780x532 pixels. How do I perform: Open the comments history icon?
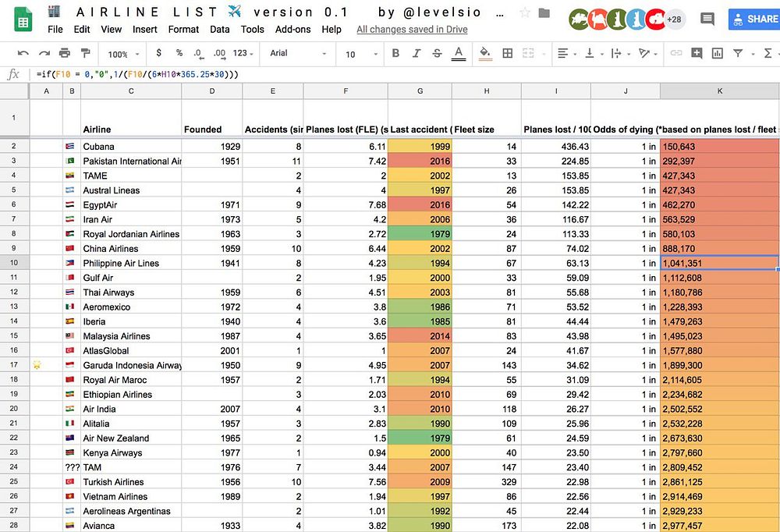tap(707, 20)
